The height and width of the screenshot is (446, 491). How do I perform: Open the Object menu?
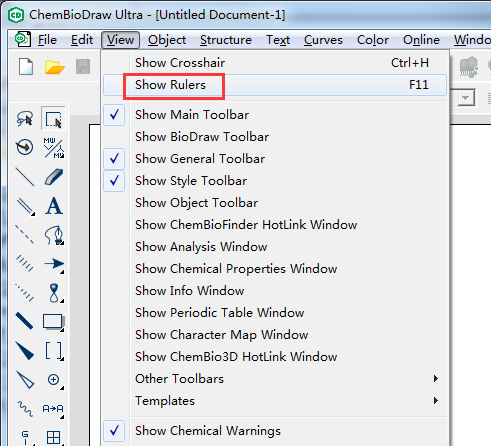click(167, 40)
